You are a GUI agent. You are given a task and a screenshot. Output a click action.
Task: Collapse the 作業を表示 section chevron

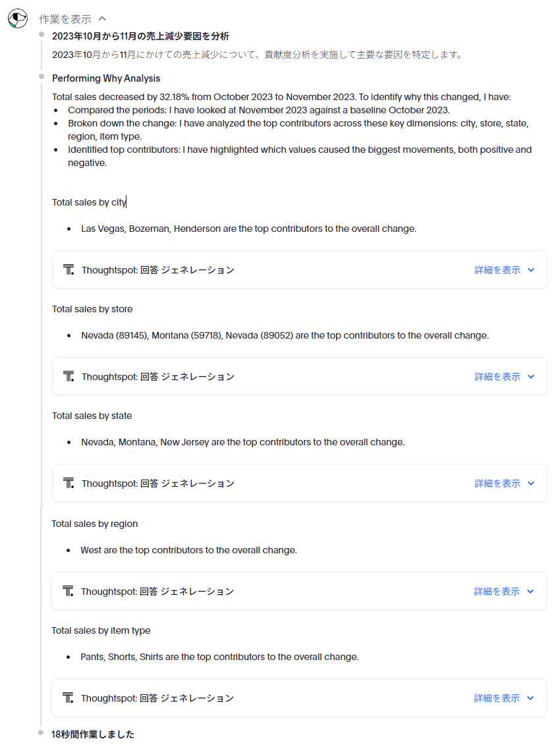(x=102, y=19)
